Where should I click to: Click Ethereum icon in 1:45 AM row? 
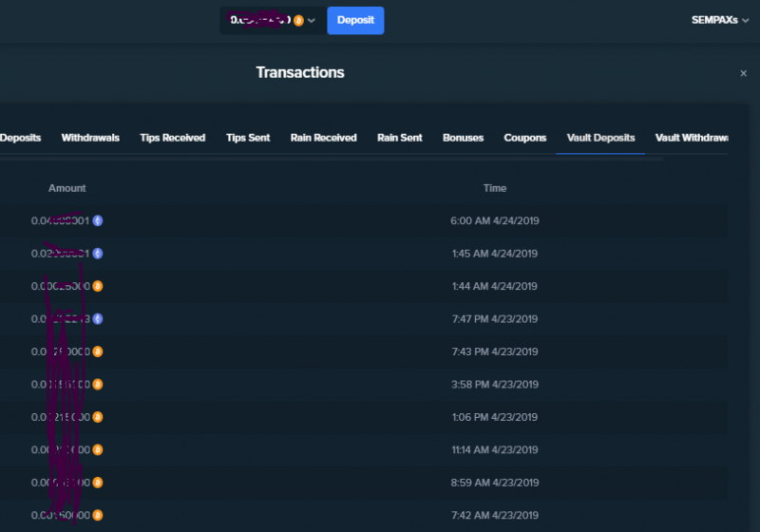point(98,254)
